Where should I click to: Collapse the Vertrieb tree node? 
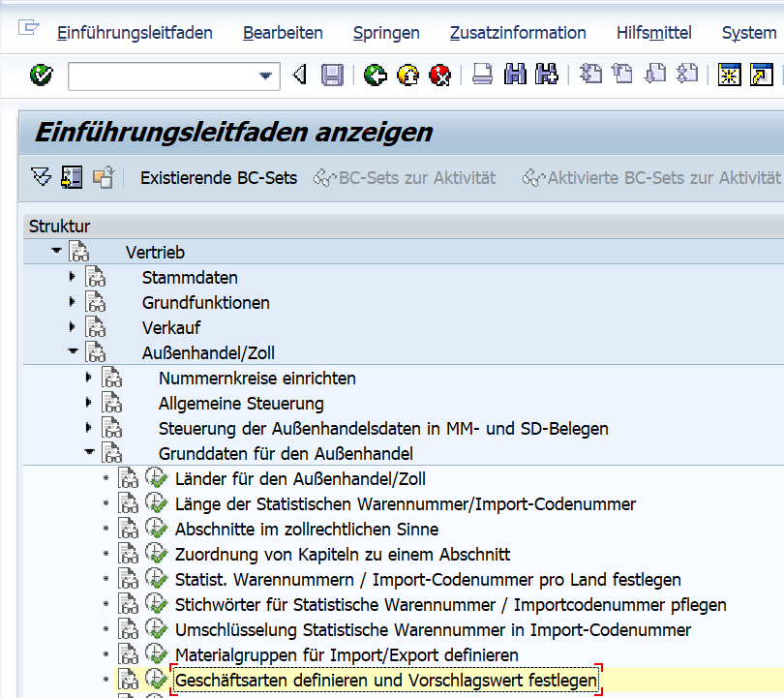pyautogui.click(x=56, y=252)
